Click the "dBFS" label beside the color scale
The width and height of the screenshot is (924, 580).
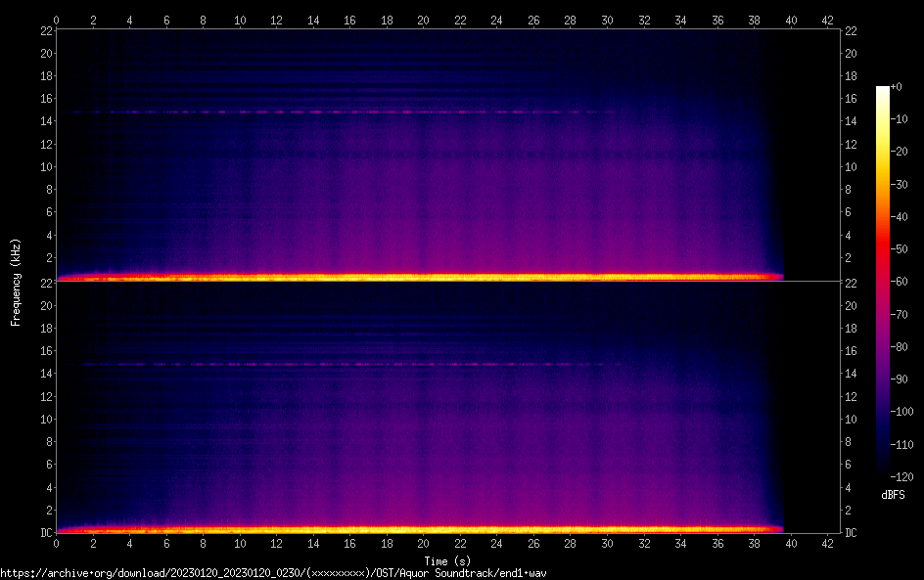click(x=893, y=495)
